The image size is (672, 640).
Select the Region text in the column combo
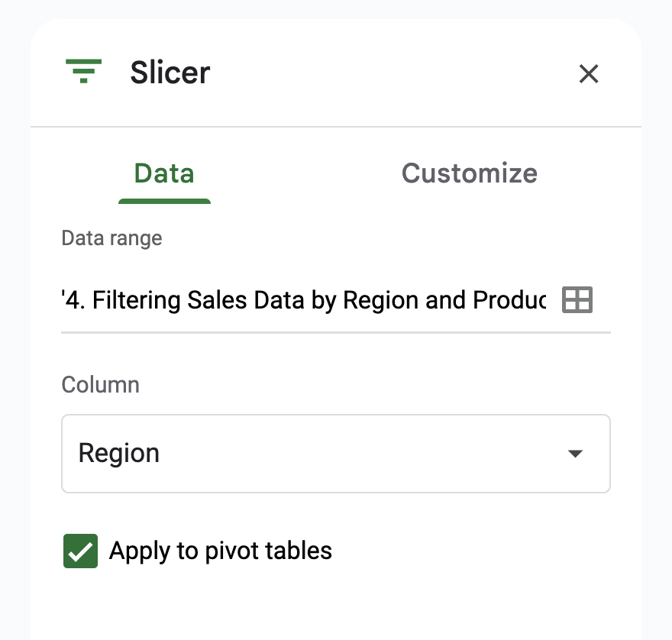click(119, 454)
